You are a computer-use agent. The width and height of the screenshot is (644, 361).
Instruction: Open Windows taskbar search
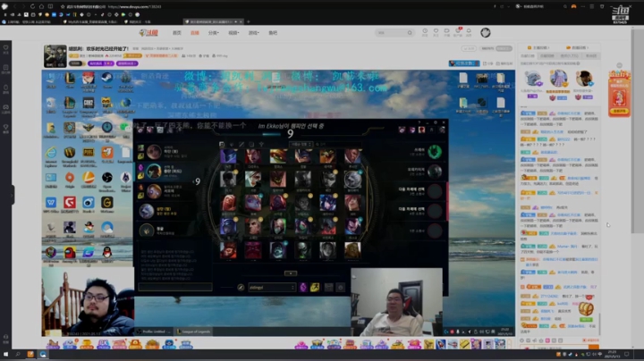[x=18, y=354]
